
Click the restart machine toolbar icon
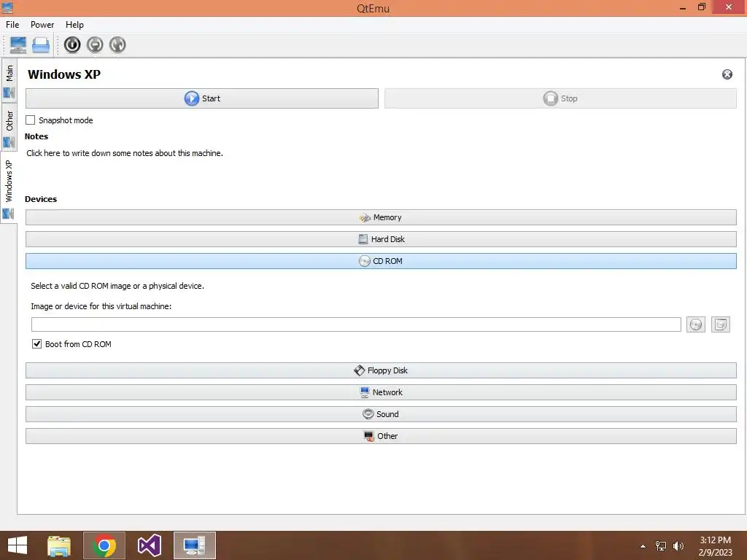(x=117, y=44)
